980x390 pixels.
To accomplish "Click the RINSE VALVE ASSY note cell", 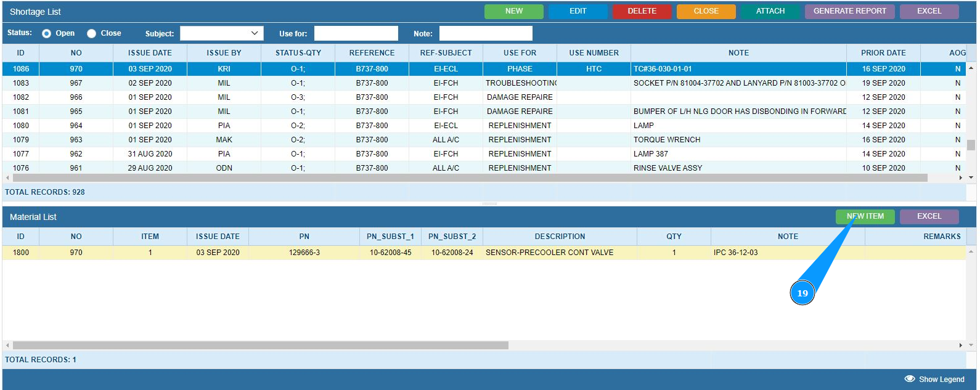I will (738, 168).
